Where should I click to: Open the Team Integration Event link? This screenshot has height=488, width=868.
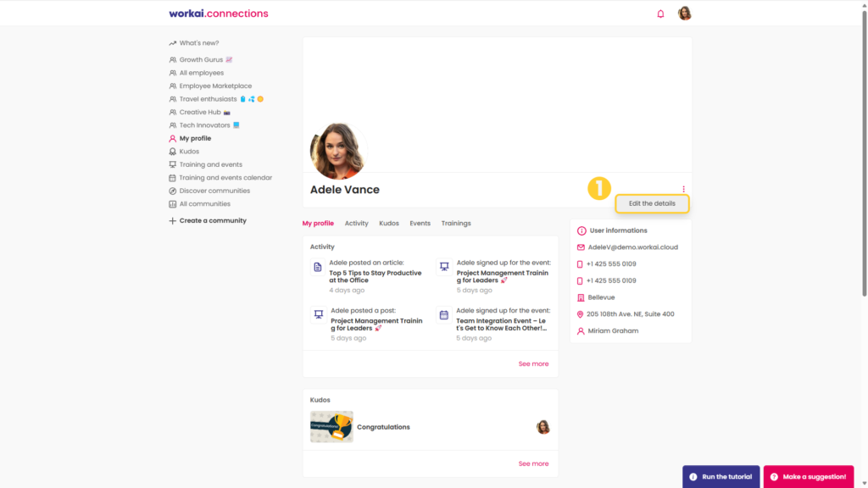point(502,324)
